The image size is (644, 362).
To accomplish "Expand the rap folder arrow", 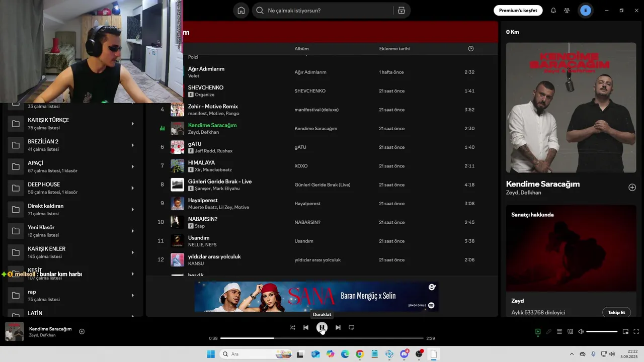I will click(x=133, y=295).
